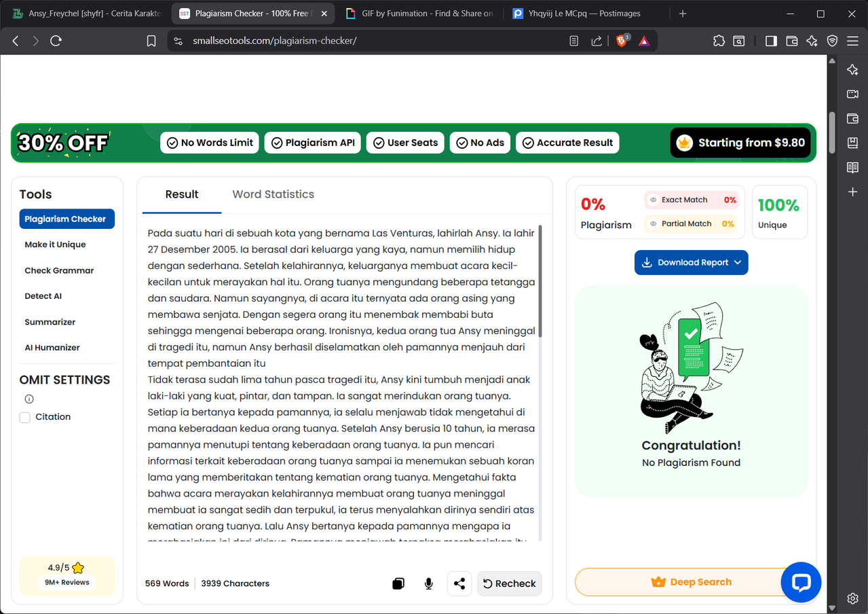
Task: Open sidebar Reading List book icon
Action: pos(853,168)
